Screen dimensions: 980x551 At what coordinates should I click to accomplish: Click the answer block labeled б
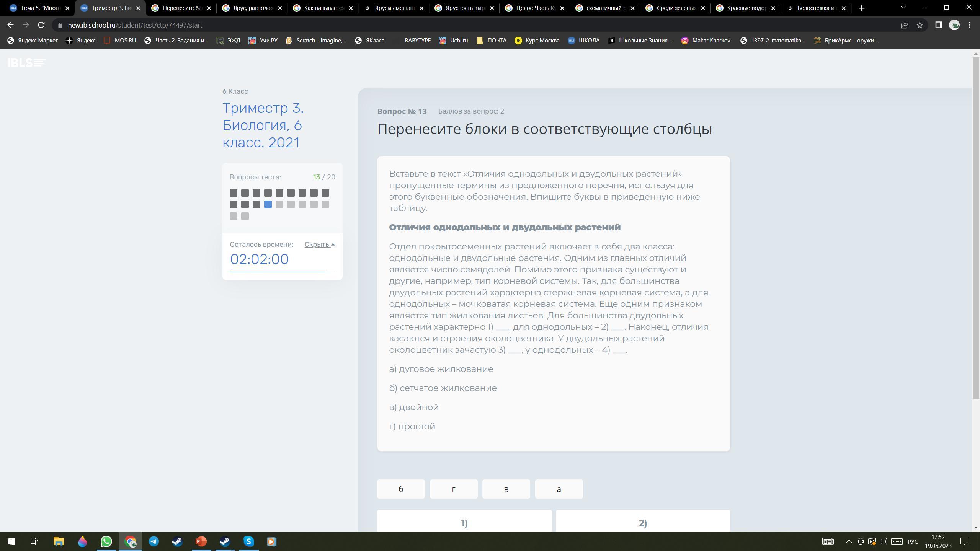pyautogui.click(x=401, y=489)
